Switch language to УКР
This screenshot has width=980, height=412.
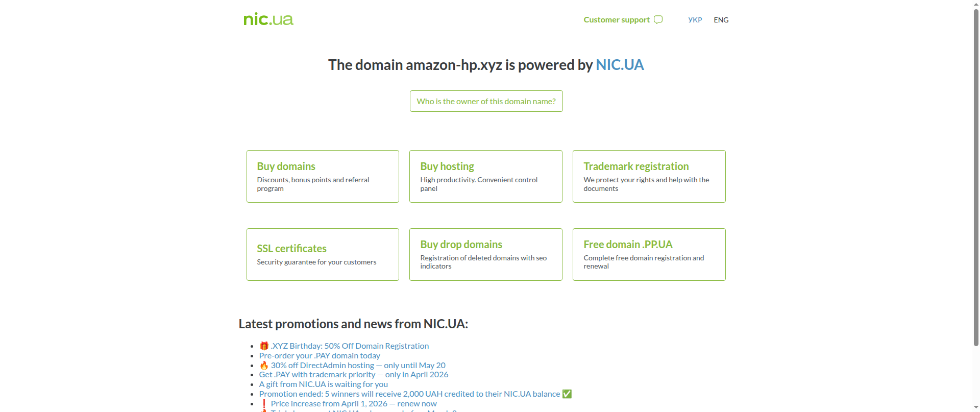point(695,20)
